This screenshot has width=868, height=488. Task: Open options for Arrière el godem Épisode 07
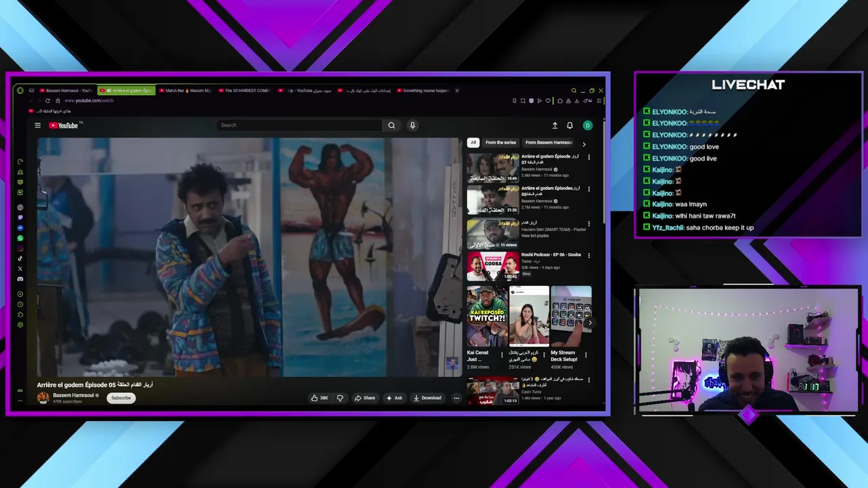coord(589,157)
